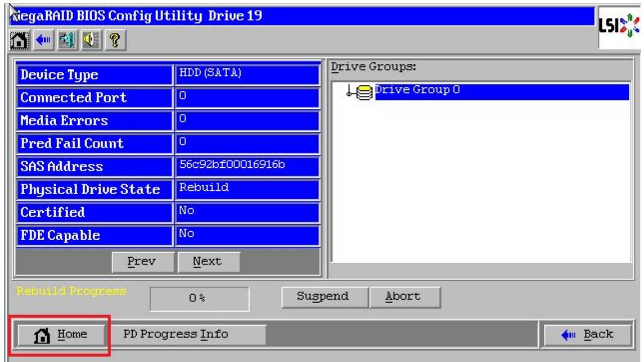This screenshot has width=644, height=362.
Task: Click the house Home icon in the toolbar
Action: click(x=19, y=40)
